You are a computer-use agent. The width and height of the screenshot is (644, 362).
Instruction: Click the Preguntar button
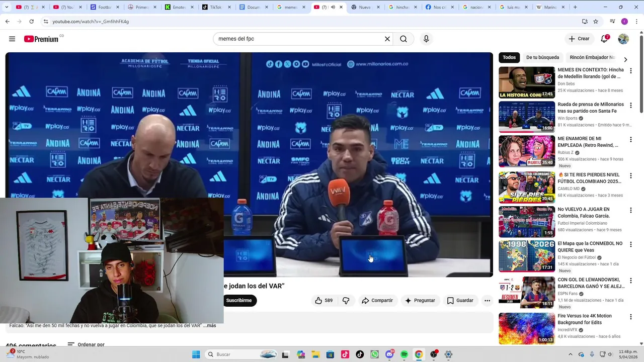[x=420, y=300]
